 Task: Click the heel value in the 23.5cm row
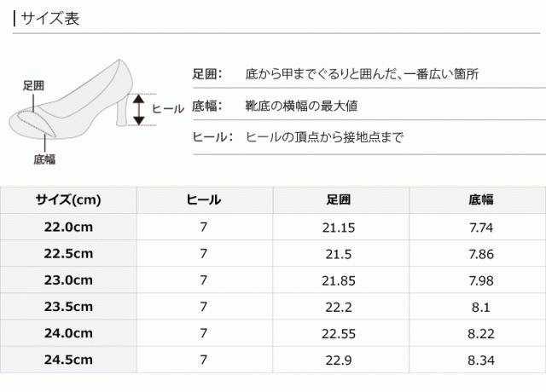[x=204, y=307]
